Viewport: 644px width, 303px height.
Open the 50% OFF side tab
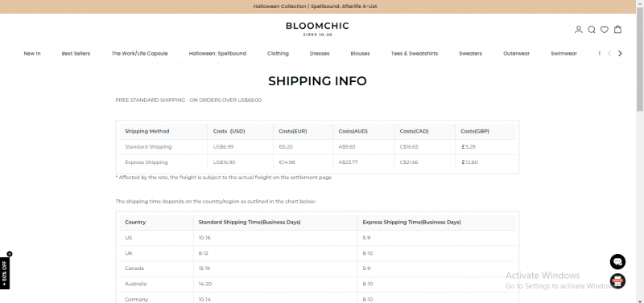(x=5, y=273)
